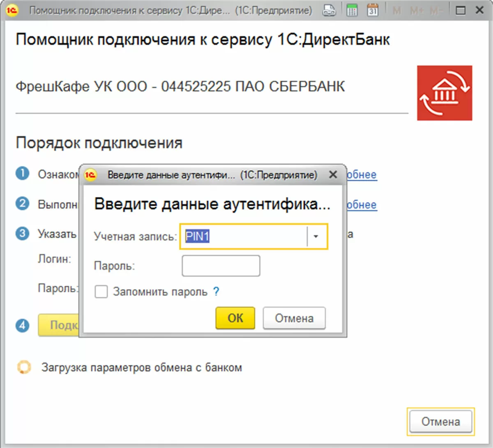Expand the Учетная запись dropdown arrow

316,237
